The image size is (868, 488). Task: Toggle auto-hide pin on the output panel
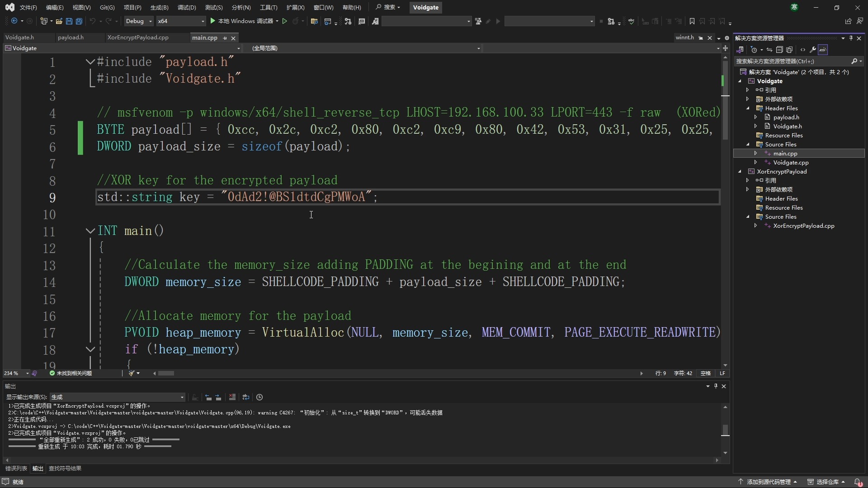click(x=716, y=386)
